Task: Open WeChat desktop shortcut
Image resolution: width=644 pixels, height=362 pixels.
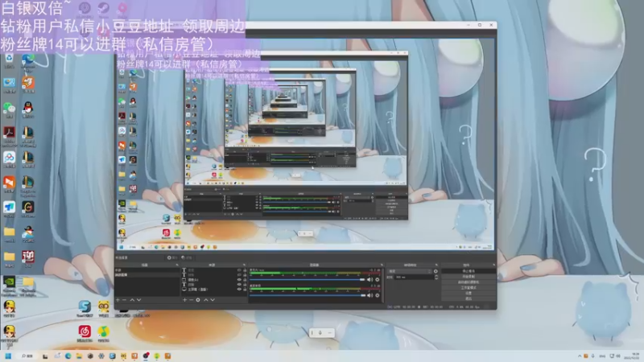Action: click(9, 109)
